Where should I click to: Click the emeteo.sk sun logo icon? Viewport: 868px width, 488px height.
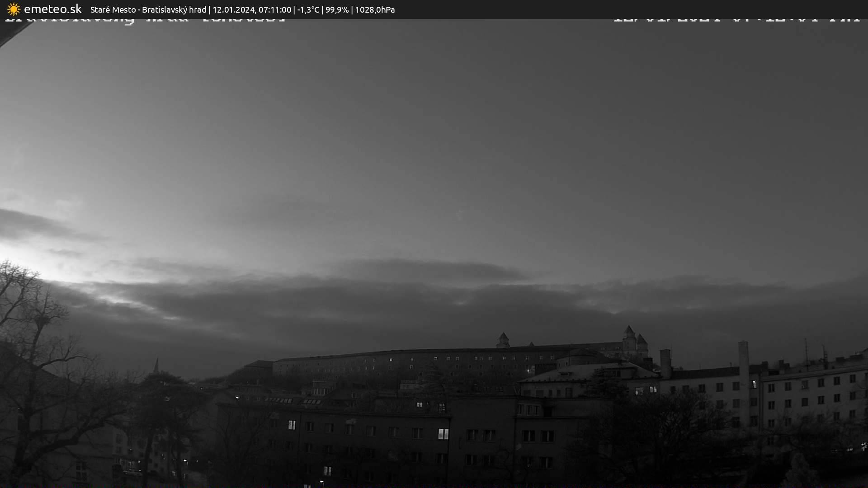pos(14,9)
